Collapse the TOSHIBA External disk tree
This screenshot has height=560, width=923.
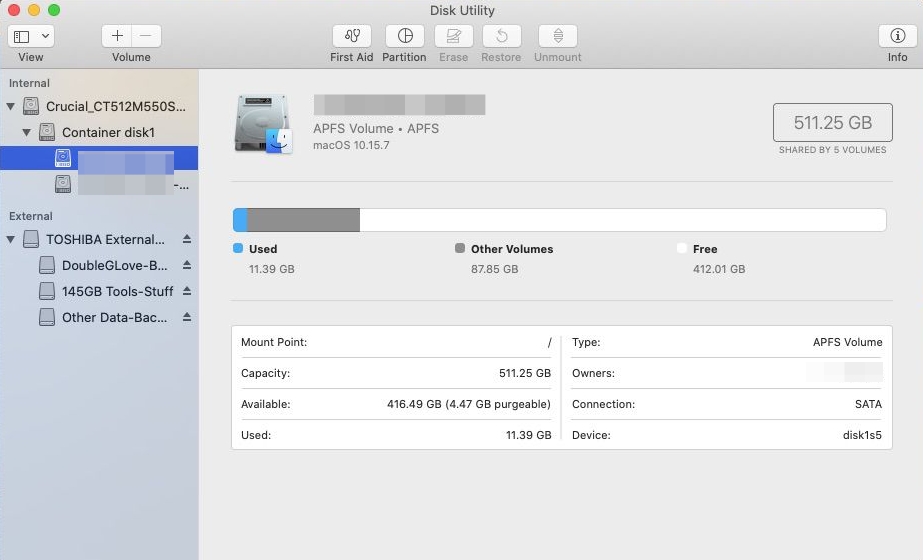(11, 240)
